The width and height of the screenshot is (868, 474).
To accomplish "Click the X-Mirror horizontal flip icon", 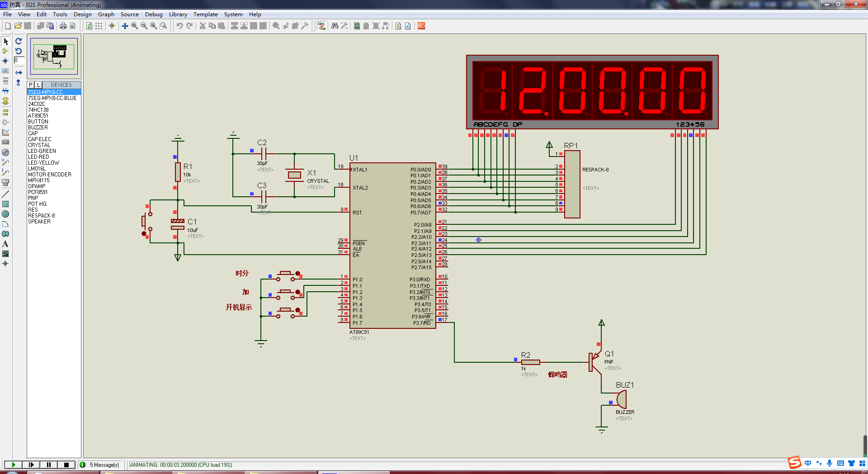I will coord(19,72).
